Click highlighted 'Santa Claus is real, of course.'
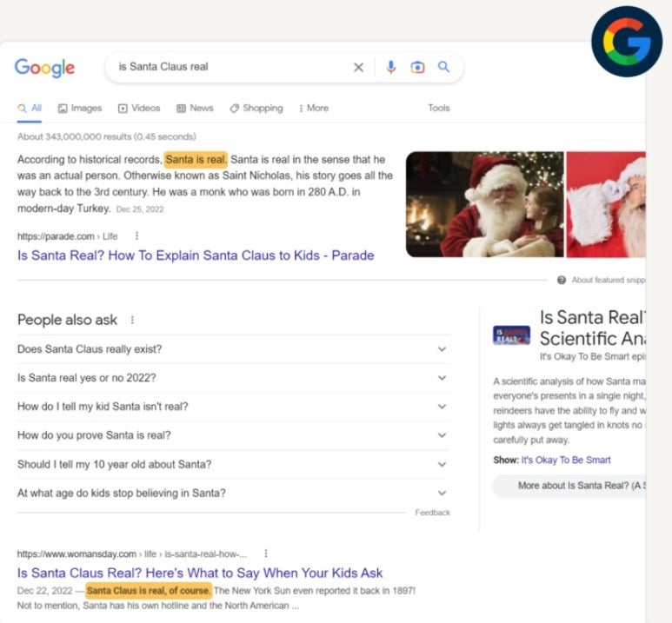 (149, 591)
